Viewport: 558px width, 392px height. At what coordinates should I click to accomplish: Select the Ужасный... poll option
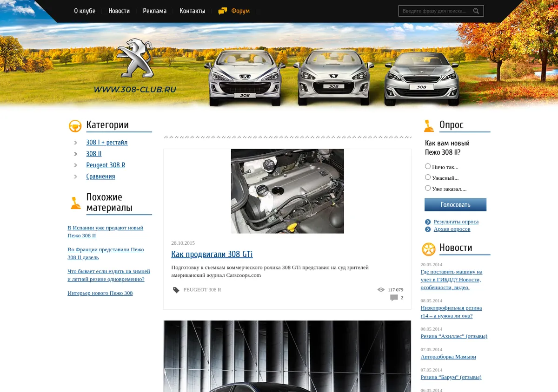(x=428, y=177)
